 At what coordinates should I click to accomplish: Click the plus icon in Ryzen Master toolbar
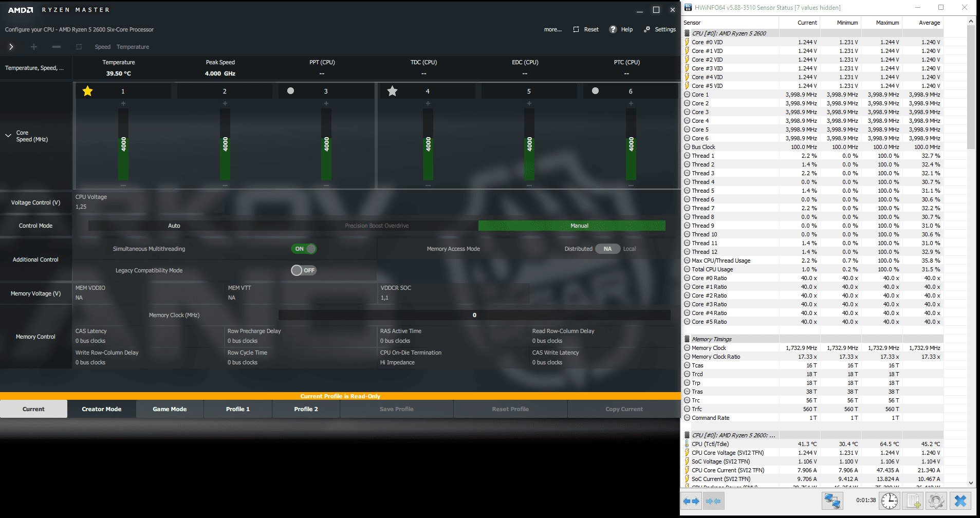[34, 47]
